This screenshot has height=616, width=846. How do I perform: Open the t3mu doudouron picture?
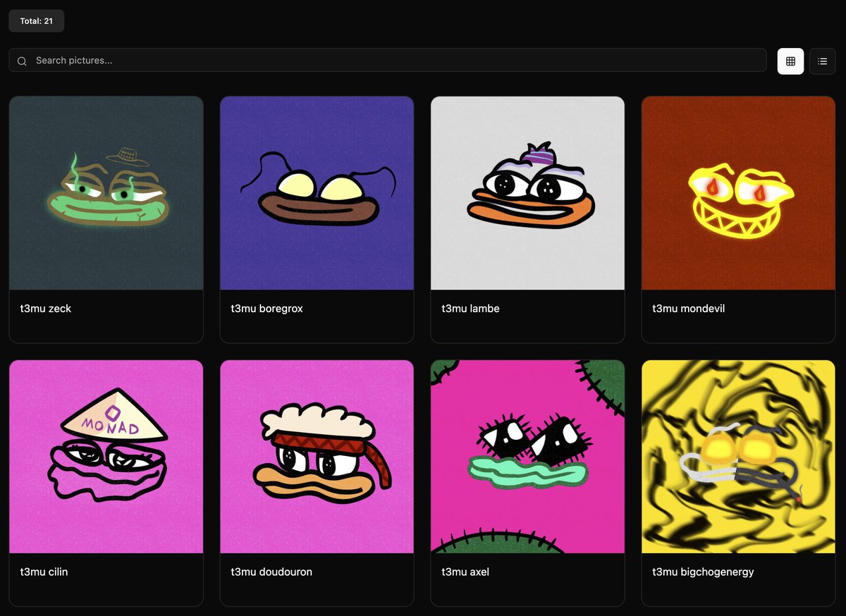(x=317, y=457)
